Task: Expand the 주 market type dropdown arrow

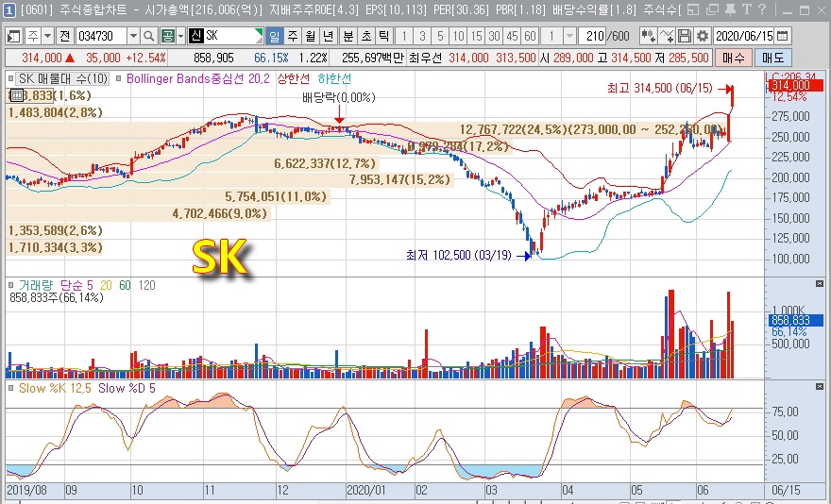Action: click(x=47, y=36)
